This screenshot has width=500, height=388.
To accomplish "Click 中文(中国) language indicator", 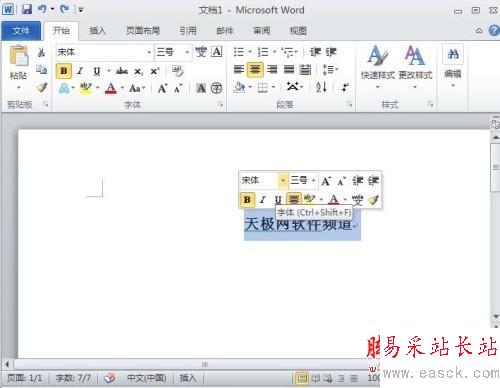I will tap(147, 378).
